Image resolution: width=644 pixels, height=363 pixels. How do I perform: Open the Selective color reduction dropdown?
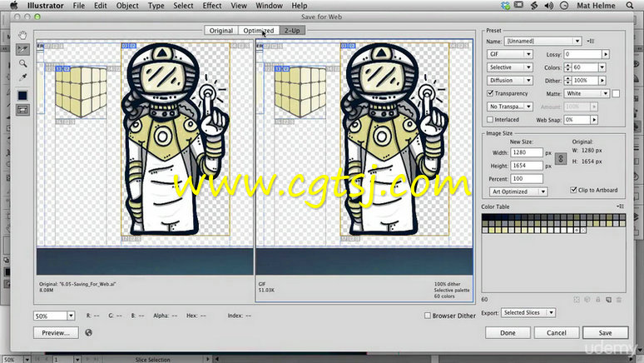[x=510, y=67]
